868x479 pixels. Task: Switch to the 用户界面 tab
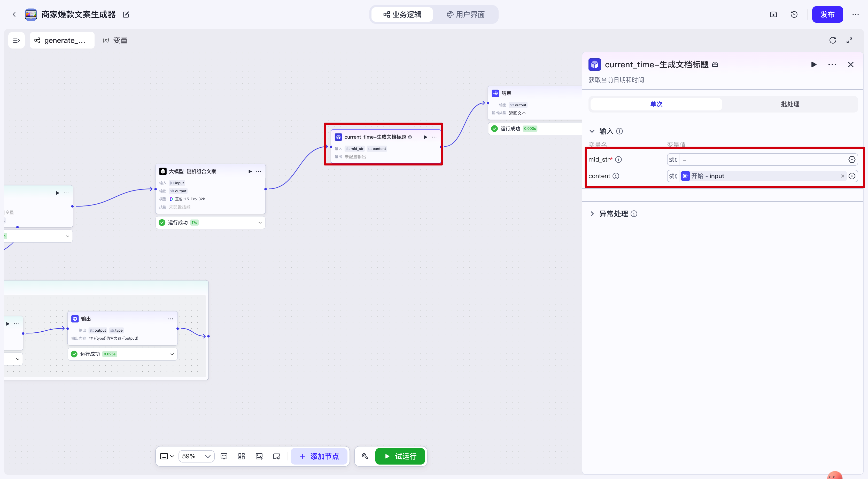(x=466, y=14)
